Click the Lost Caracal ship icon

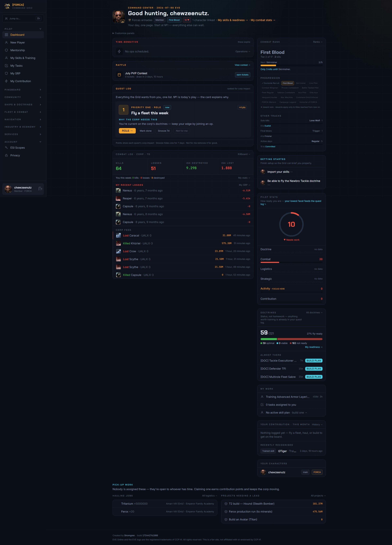pos(118,236)
